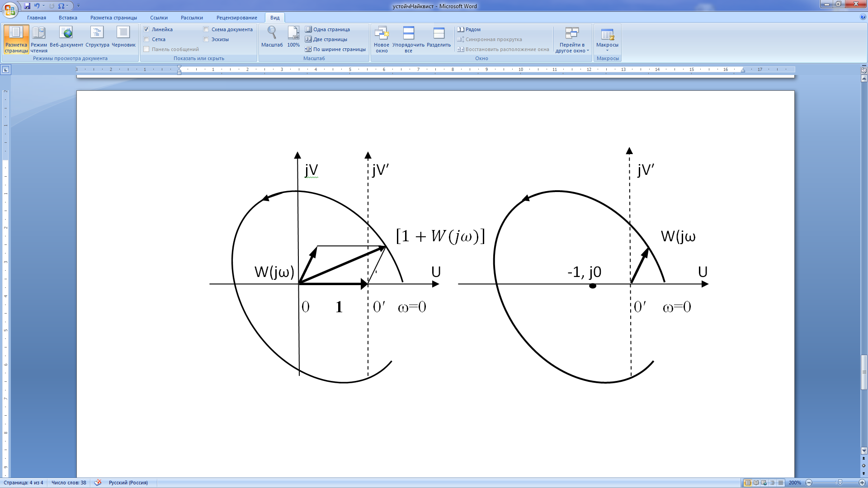Viewport: 868px width, 488px height.
Task: Set zoom to 100% via ribbon
Action: [293, 37]
